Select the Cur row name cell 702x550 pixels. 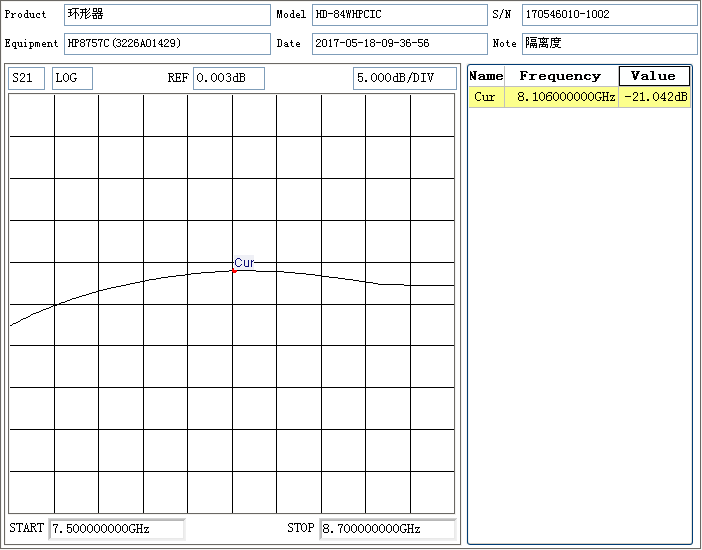[486, 97]
